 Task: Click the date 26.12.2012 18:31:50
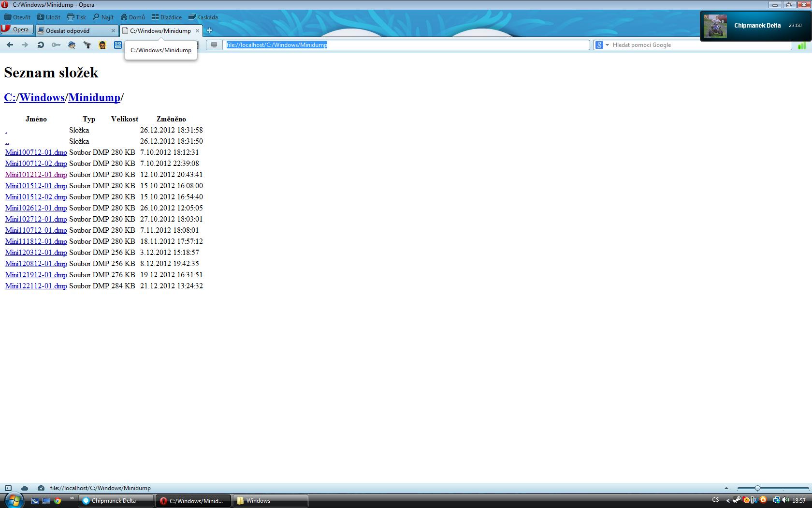point(172,141)
